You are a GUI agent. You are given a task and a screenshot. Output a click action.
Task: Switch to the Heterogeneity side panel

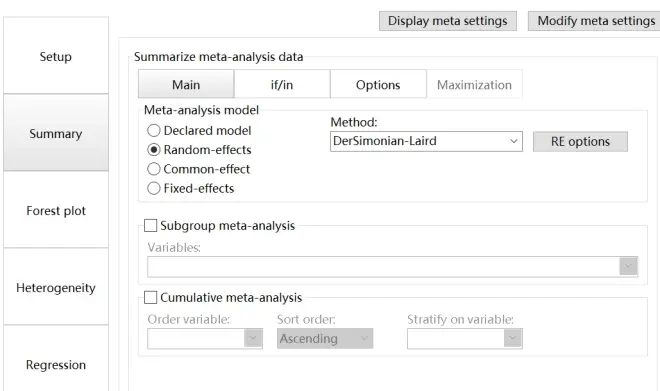[x=56, y=287]
